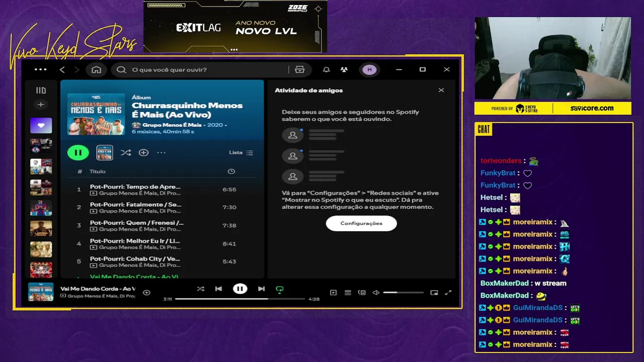Screen dimensions: 644x362
Task: Go back with the left arrow
Action: pos(62,69)
